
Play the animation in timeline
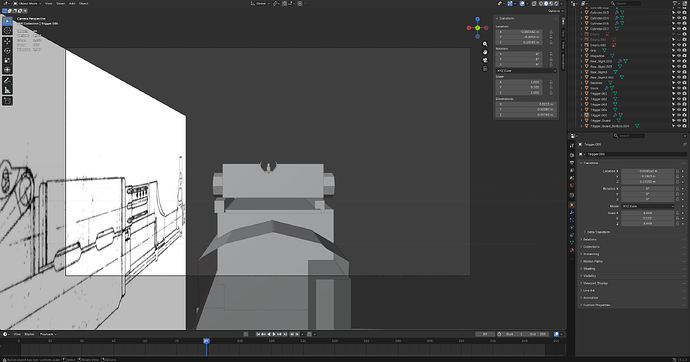[274, 334]
